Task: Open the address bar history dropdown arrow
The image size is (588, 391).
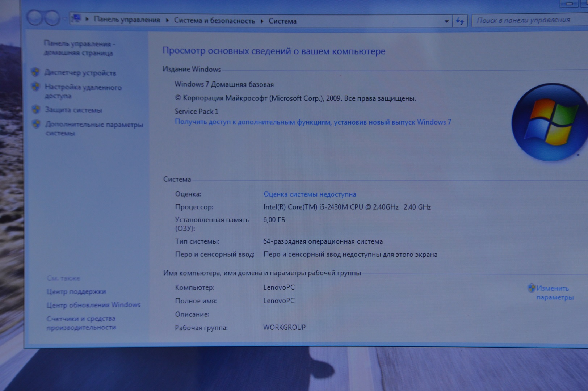Action: [446, 21]
